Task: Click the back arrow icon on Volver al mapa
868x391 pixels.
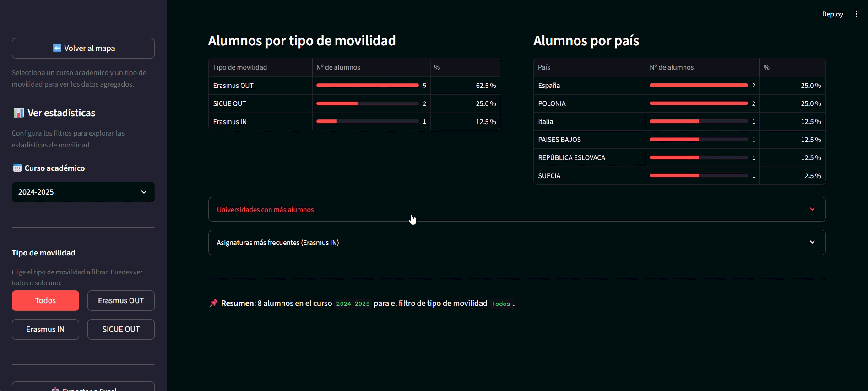Action: tap(57, 48)
